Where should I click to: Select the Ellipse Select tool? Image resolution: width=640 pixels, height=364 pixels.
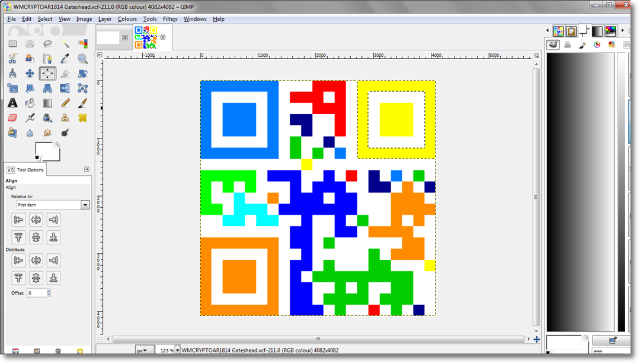tap(30, 44)
